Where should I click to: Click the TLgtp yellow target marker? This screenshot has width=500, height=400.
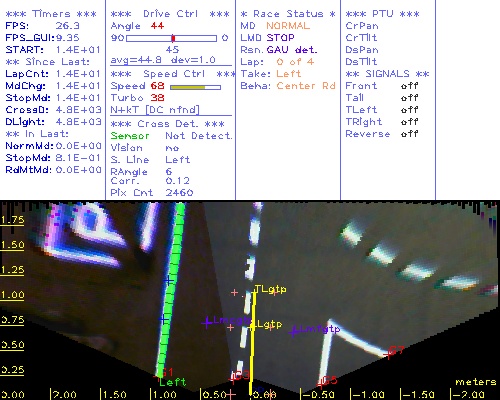coord(270,289)
